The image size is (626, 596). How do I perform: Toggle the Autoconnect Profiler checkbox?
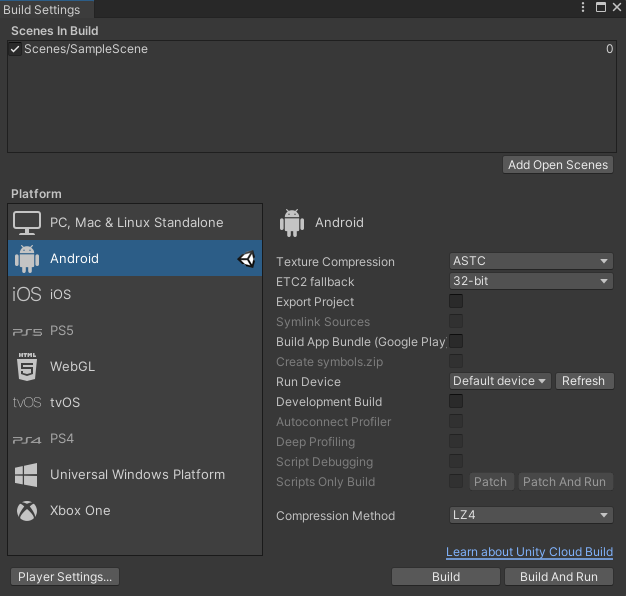[456, 421]
